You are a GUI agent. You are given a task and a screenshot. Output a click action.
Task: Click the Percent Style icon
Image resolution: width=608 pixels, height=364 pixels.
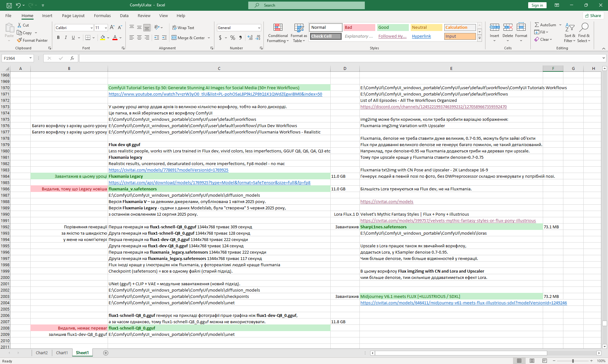pyautogui.click(x=233, y=38)
